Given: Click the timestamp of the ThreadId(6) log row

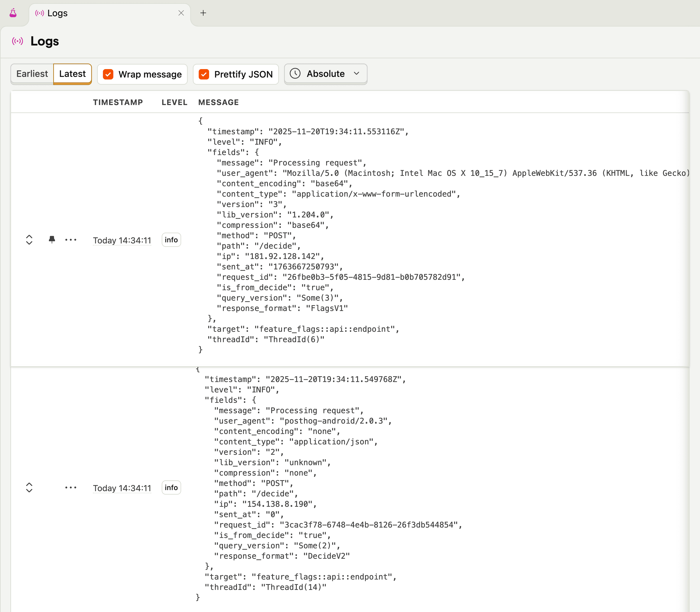Looking at the screenshot, I should [122, 240].
